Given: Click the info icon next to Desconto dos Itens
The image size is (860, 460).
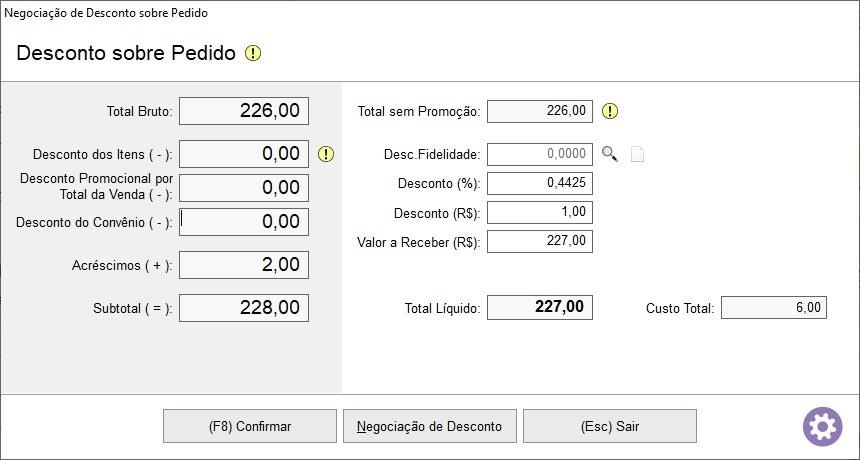Looking at the screenshot, I should click(326, 154).
